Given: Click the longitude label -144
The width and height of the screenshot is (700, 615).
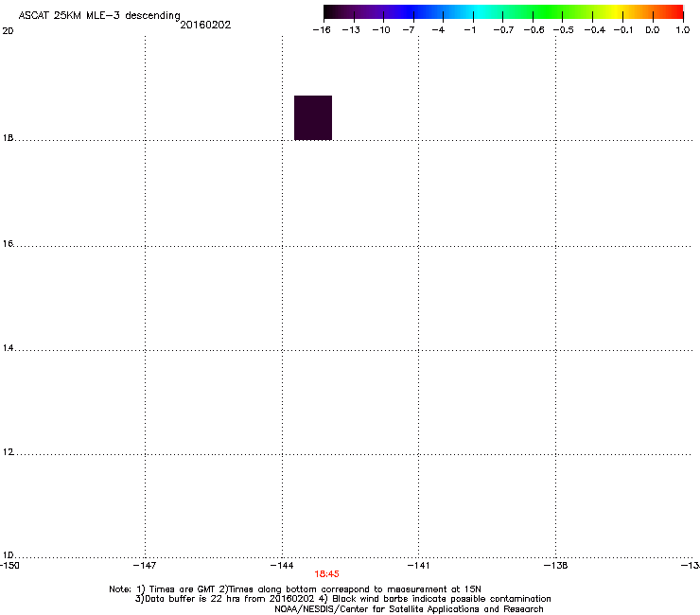Looking at the screenshot, I should [282, 566].
